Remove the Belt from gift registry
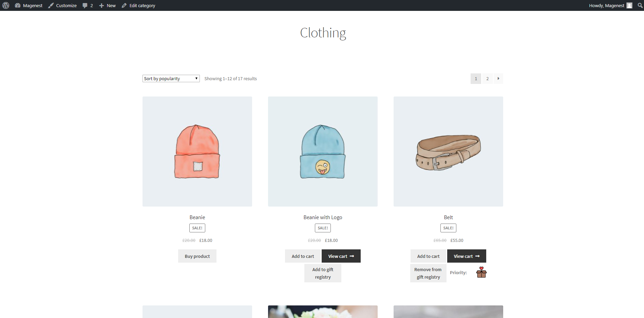 coord(428,273)
